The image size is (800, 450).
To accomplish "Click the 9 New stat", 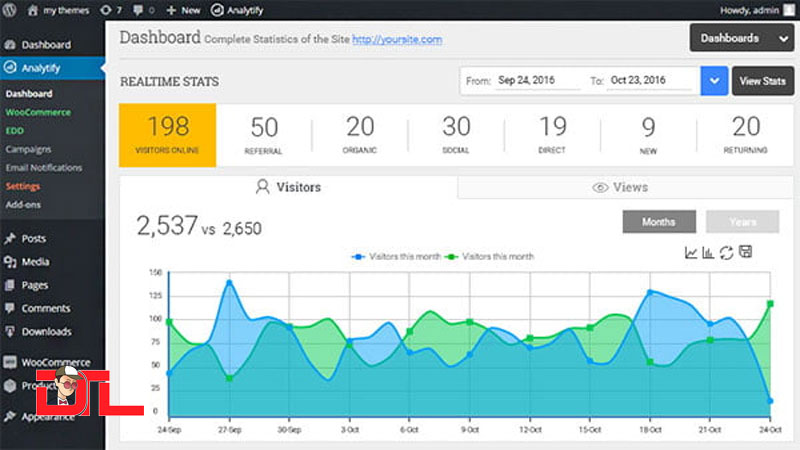I will click(x=648, y=135).
